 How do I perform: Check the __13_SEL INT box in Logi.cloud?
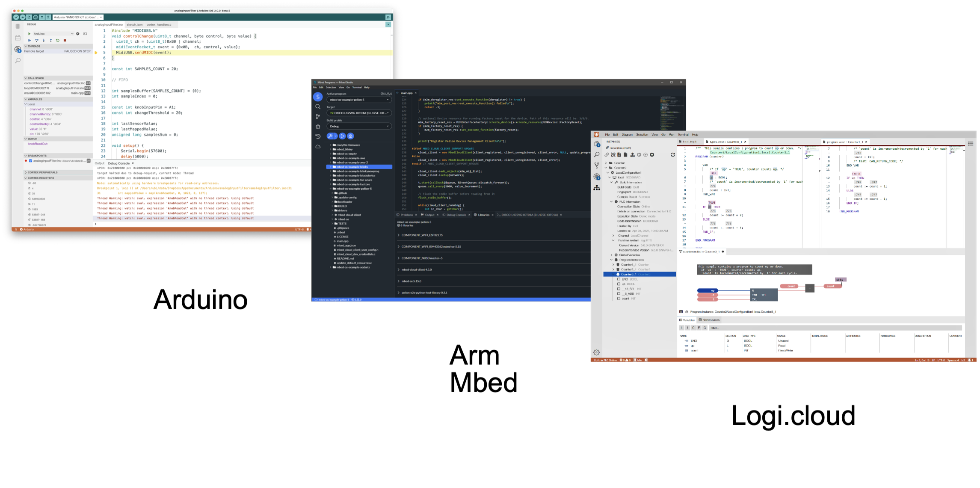click(x=619, y=289)
